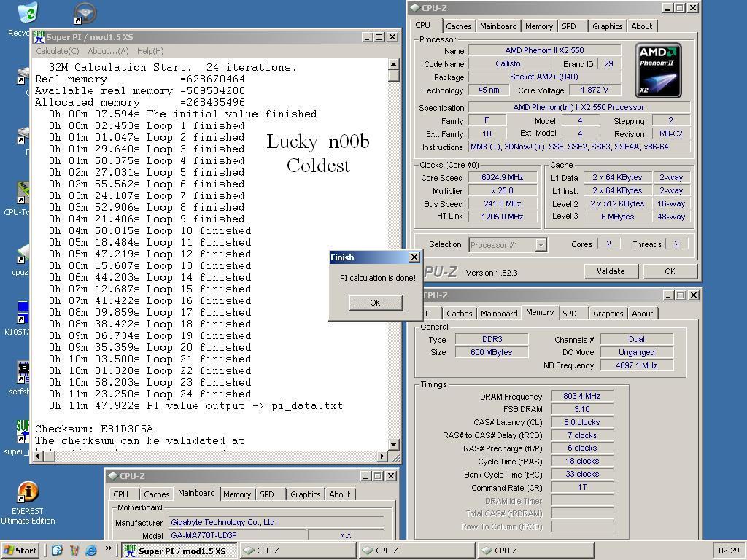Click the AMD Phenom II processor logo
Image resolution: width=747 pixels, height=560 pixels.
point(658,71)
